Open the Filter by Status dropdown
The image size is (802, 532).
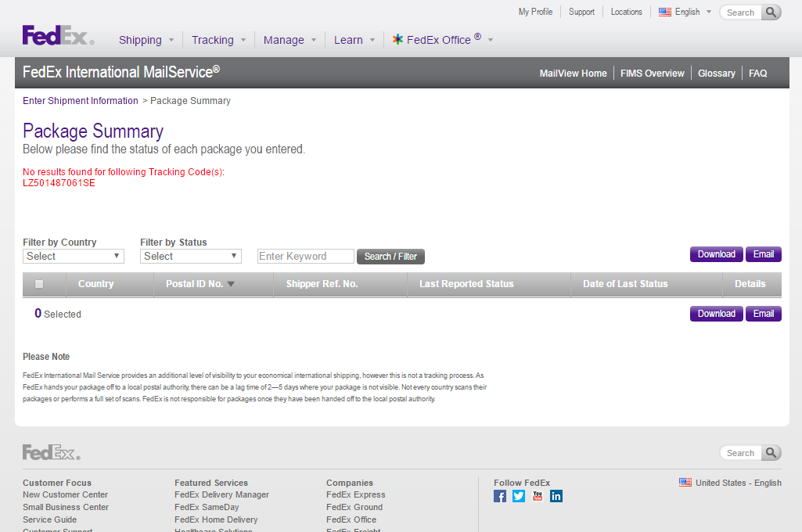(x=191, y=256)
